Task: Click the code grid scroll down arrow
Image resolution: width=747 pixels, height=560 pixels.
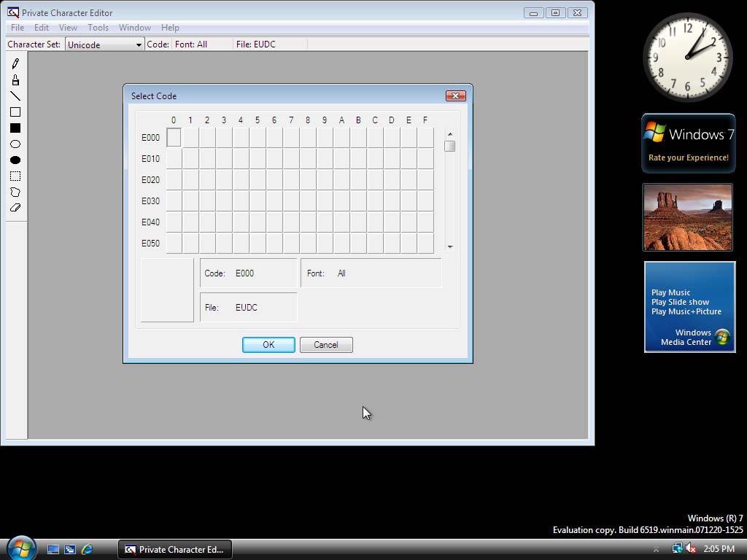Action: [x=449, y=246]
